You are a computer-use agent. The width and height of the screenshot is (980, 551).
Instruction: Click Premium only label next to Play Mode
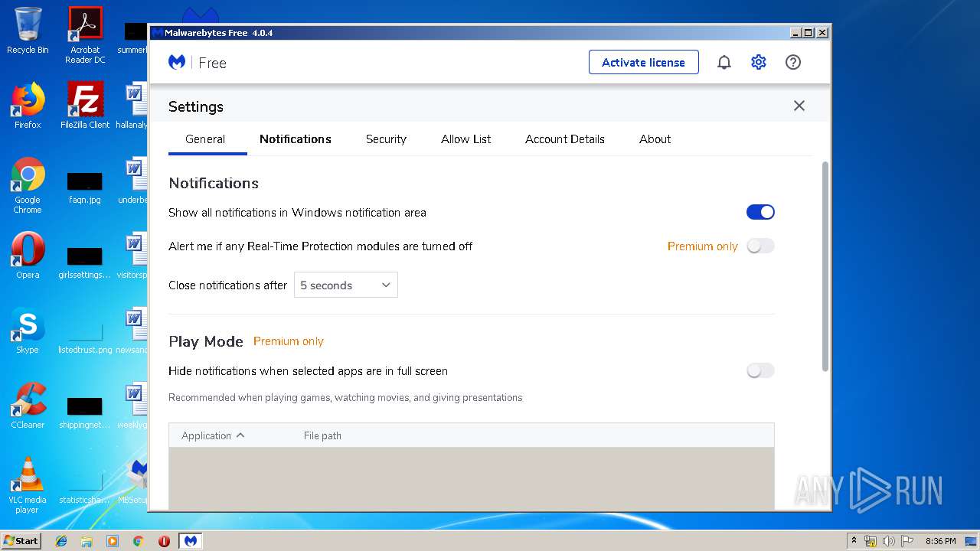pos(289,341)
